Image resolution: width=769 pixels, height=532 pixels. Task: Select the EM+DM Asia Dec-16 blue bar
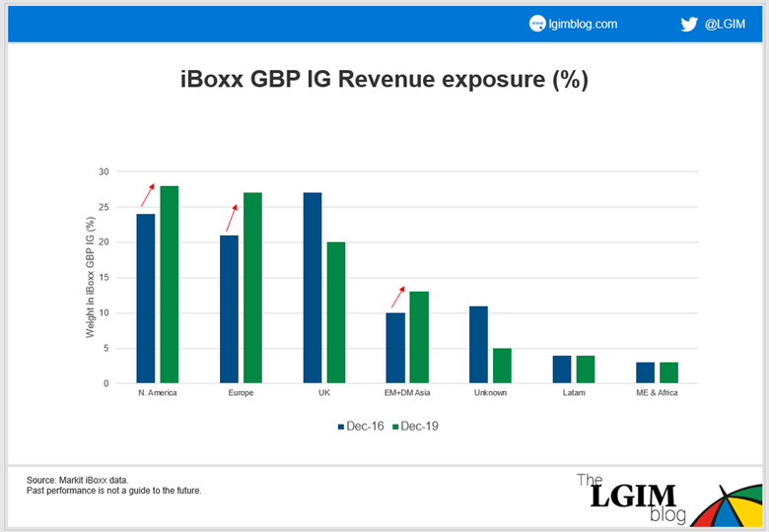395,348
